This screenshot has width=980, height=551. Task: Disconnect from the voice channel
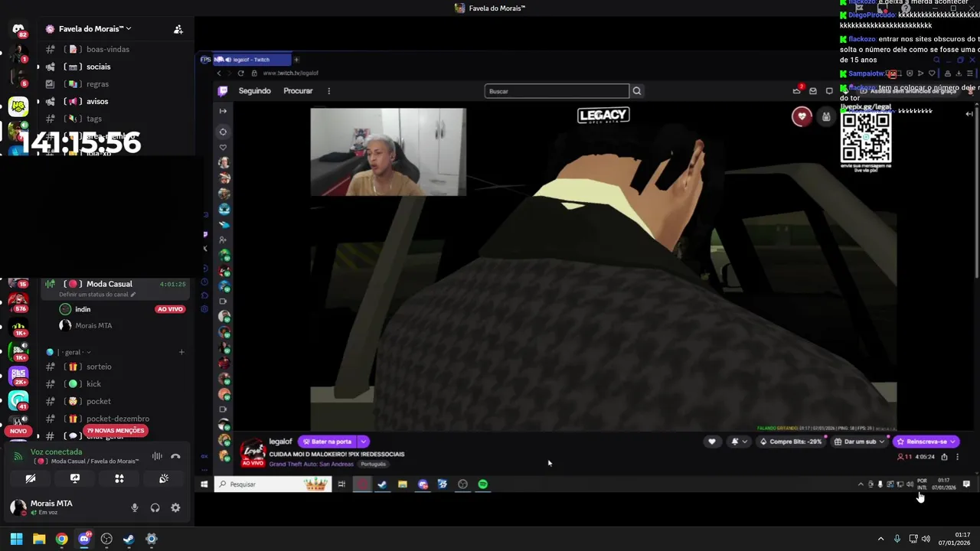click(175, 456)
